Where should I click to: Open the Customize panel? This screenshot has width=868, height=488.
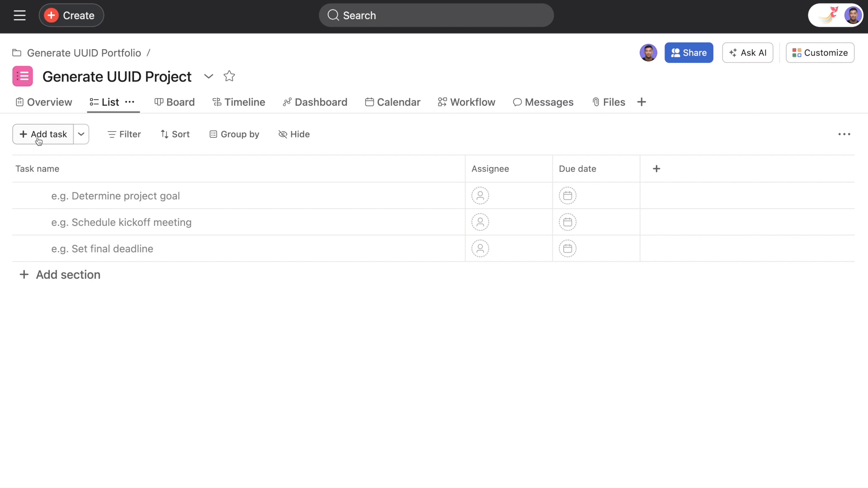pos(820,53)
